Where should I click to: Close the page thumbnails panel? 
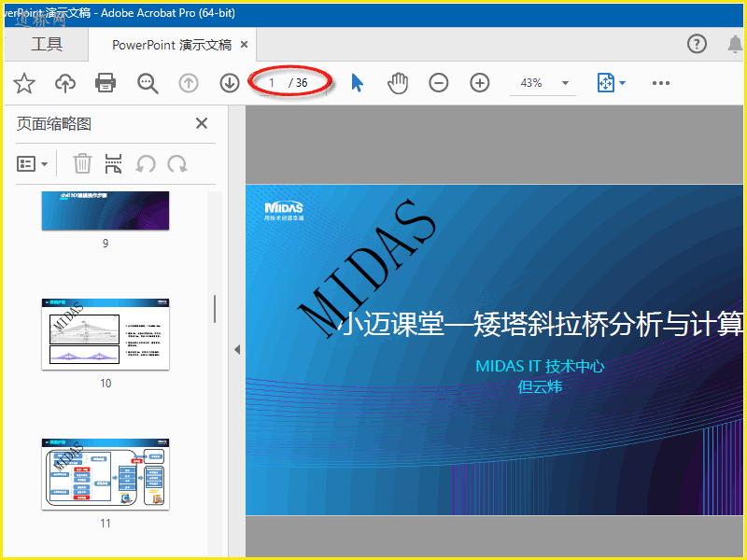tap(202, 124)
